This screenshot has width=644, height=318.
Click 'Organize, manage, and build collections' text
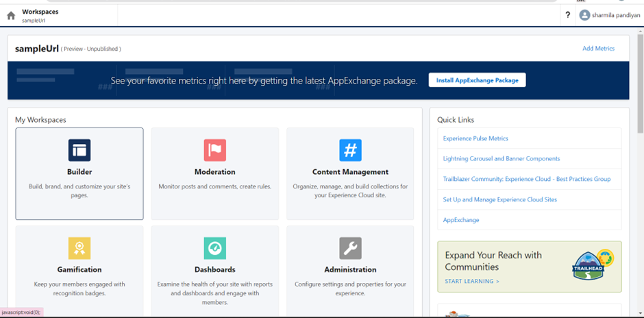pos(350,191)
